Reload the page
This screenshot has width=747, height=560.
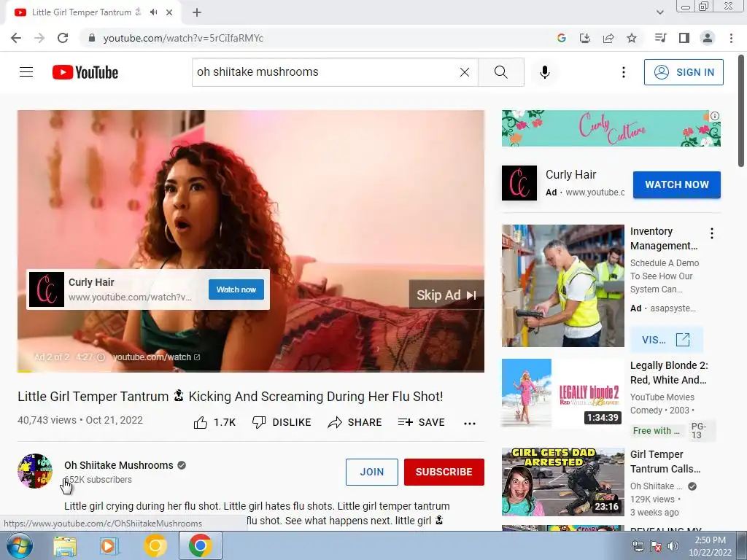pyautogui.click(x=63, y=38)
